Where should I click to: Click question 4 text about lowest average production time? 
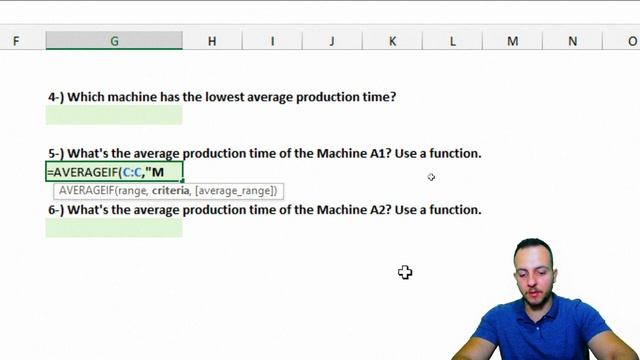[222, 97]
